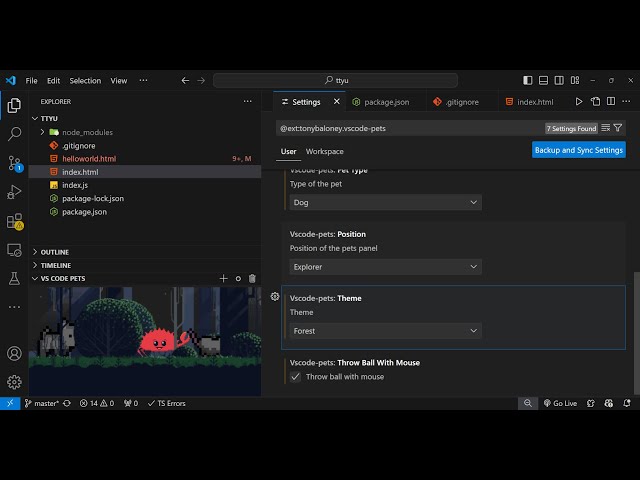Open the Source Control view
The image size is (640, 480).
pos(14,162)
